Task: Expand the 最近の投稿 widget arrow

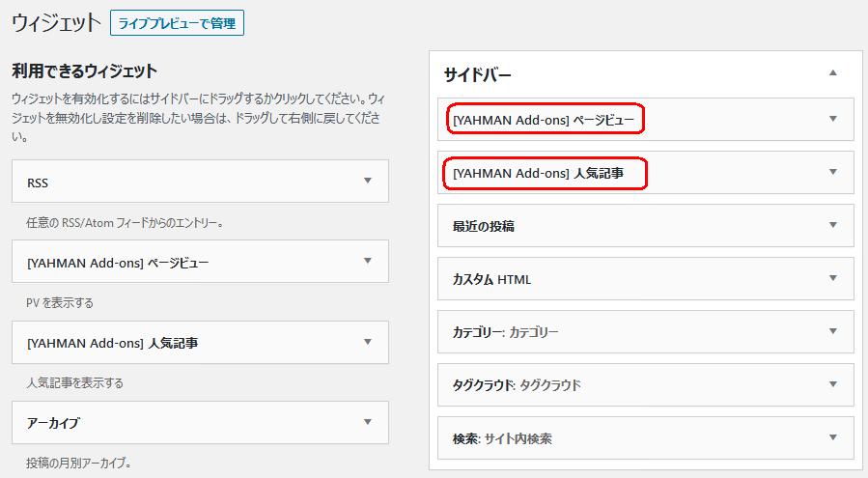Action: point(833,225)
